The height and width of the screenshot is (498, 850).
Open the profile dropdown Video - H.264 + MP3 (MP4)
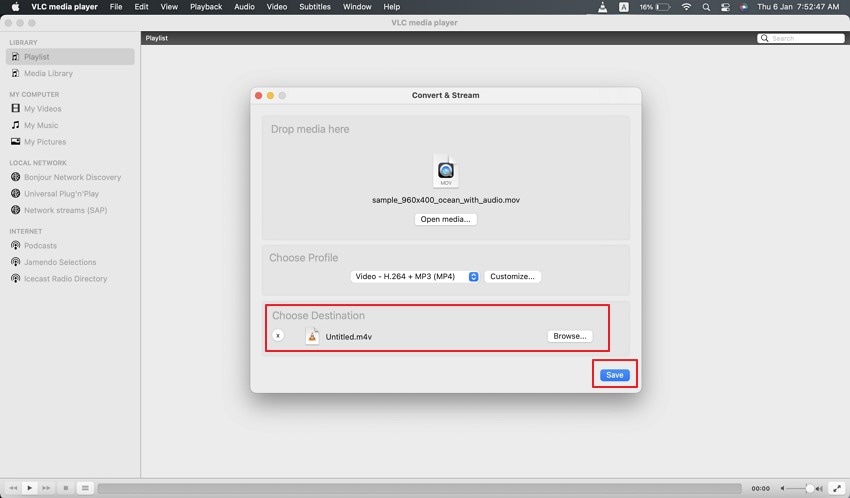pos(414,277)
